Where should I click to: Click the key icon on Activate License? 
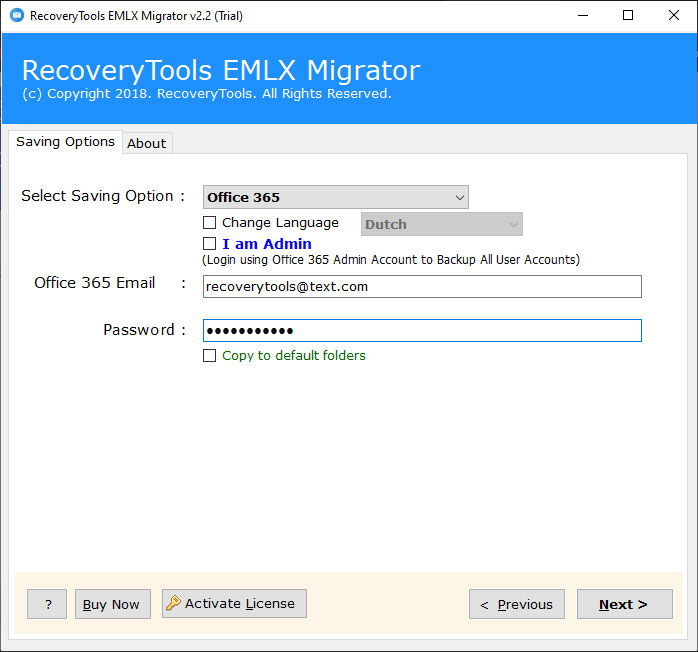[x=173, y=603]
